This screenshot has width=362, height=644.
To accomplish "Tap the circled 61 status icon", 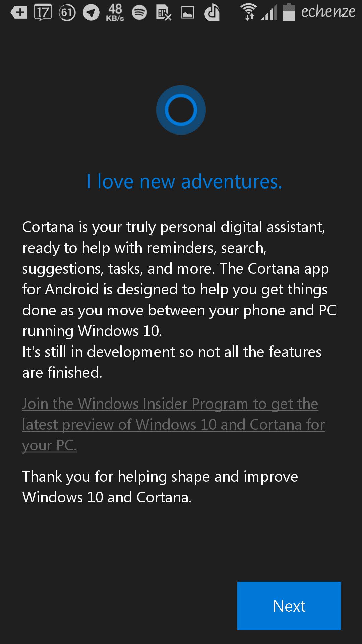I will (67, 13).
